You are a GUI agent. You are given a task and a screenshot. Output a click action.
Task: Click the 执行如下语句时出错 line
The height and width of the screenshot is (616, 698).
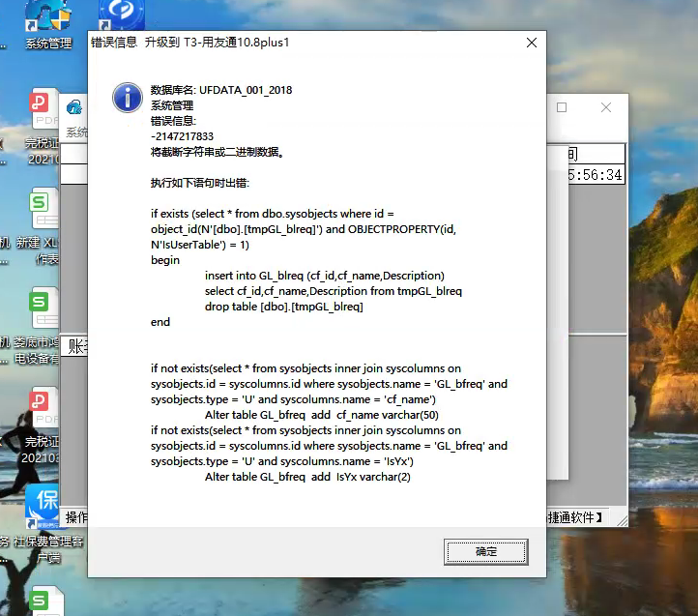click(200, 183)
